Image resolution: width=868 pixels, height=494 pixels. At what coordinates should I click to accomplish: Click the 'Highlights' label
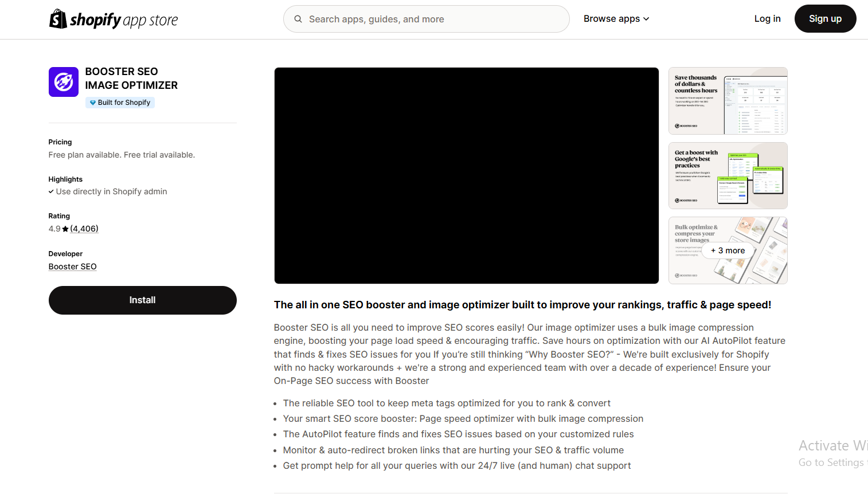point(65,179)
